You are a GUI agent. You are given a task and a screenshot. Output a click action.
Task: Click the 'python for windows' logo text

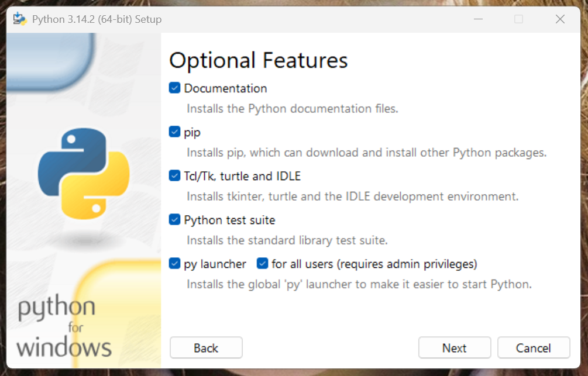[x=64, y=326]
